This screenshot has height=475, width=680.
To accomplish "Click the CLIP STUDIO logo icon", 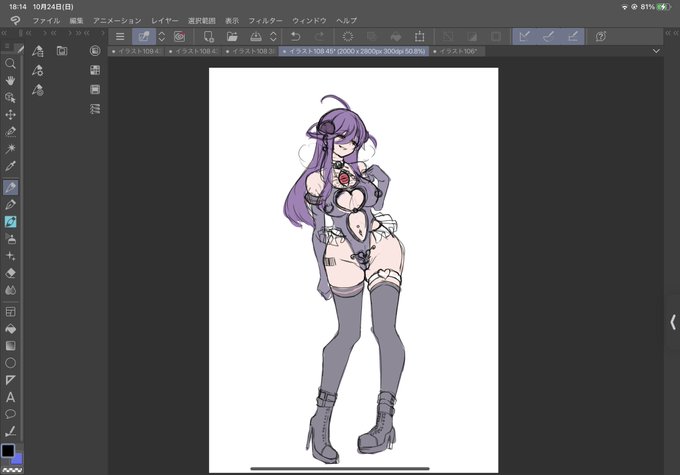I will (x=15, y=20).
